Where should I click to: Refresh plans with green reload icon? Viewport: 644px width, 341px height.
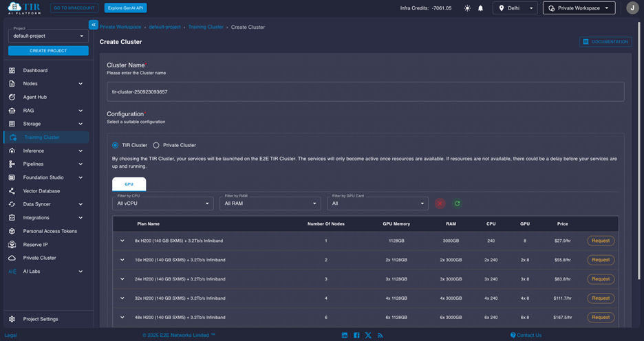(x=457, y=203)
